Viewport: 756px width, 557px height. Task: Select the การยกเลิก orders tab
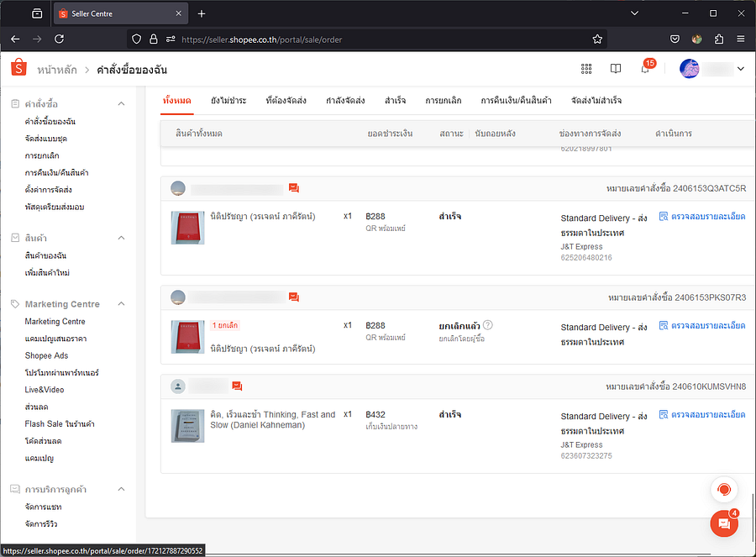click(443, 101)
